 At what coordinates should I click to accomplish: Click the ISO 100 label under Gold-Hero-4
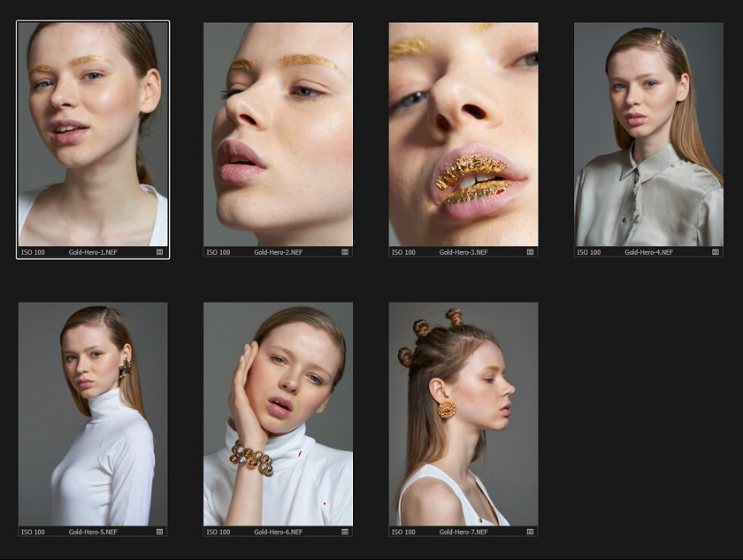point(589,252)
